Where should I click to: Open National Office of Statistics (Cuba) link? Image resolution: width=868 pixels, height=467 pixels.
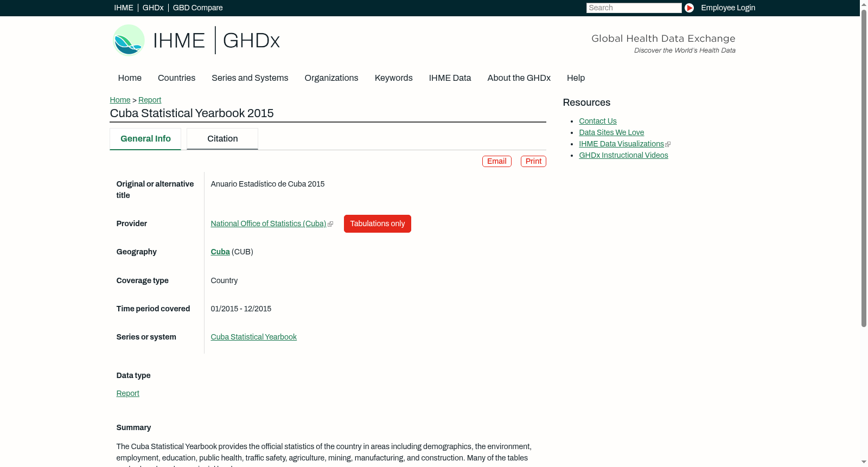(x=269, y=223)
